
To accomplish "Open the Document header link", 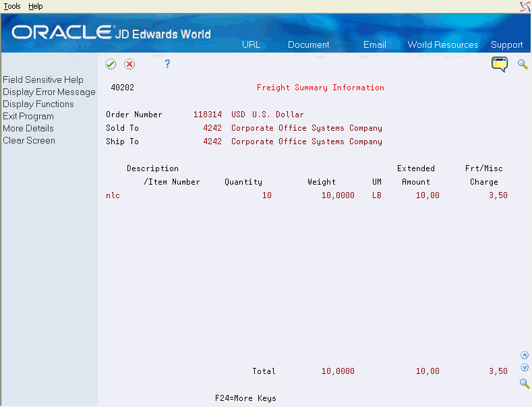I will (308, 44).
